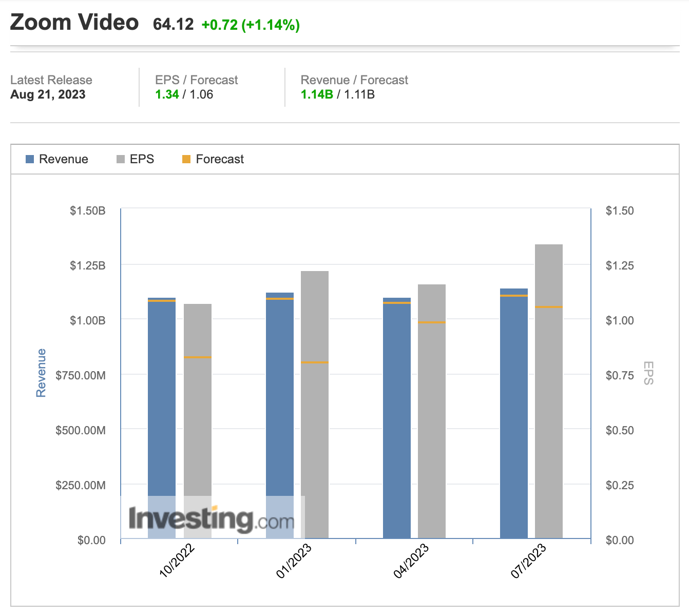This screenshot has height=616, width=689.
Task: Click the vertical Revenue axis title
Action: 41,373
